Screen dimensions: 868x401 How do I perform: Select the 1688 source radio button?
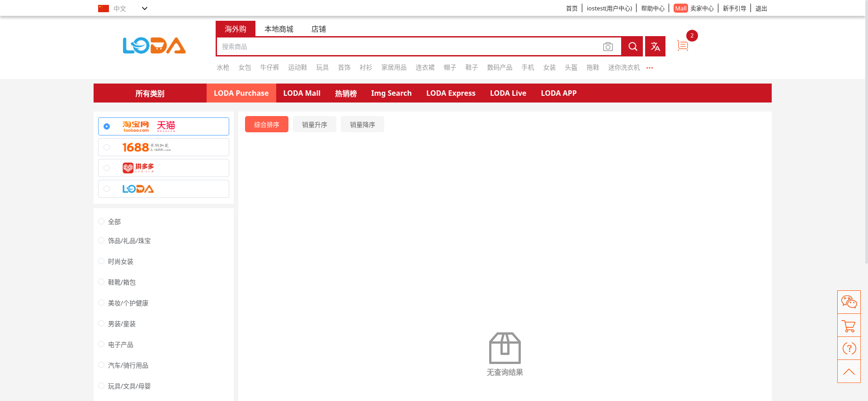(x=107, y=147)
